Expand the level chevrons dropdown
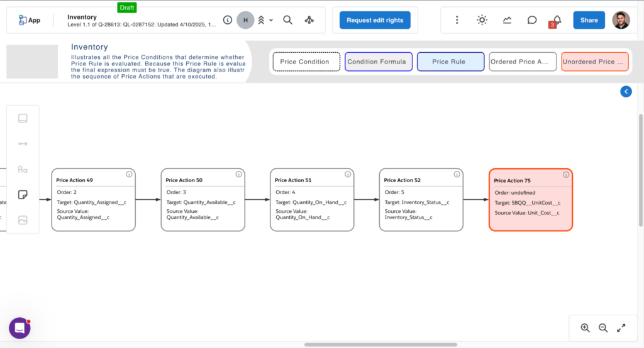644x348 pixels. (265, 20)
